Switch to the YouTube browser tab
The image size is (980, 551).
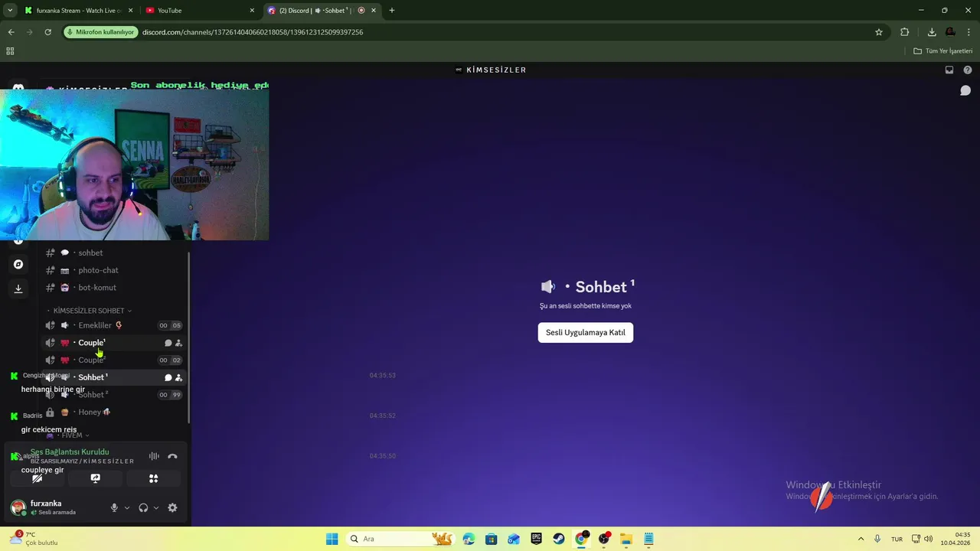[x=201, y=11]
